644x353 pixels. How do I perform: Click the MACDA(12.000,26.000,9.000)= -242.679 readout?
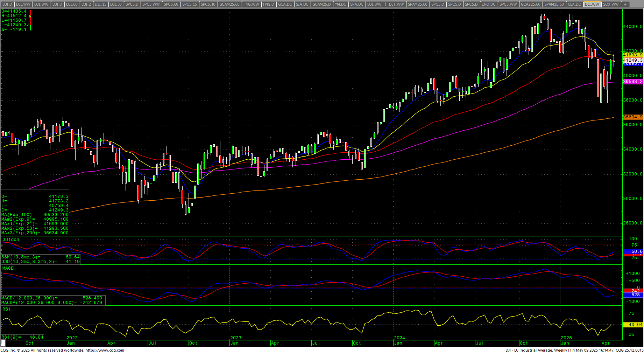(x=52, y=303)
